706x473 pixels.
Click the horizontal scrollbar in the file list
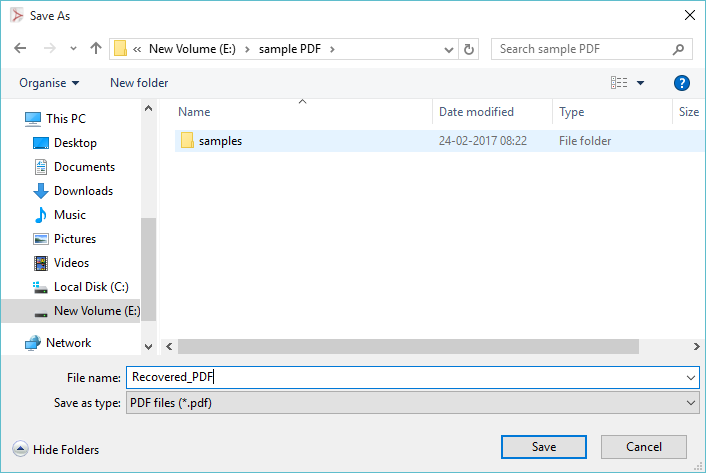pyautogui.click(x=408, y=347)
